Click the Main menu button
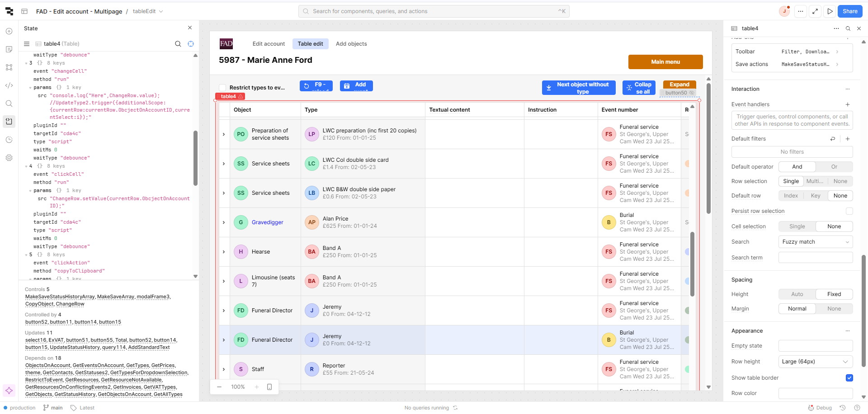 [665, 62]
